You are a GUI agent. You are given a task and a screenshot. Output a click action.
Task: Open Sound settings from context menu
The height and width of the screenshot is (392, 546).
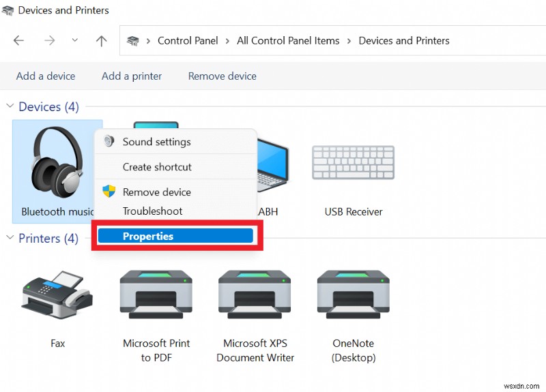click(x=156, y=142)
